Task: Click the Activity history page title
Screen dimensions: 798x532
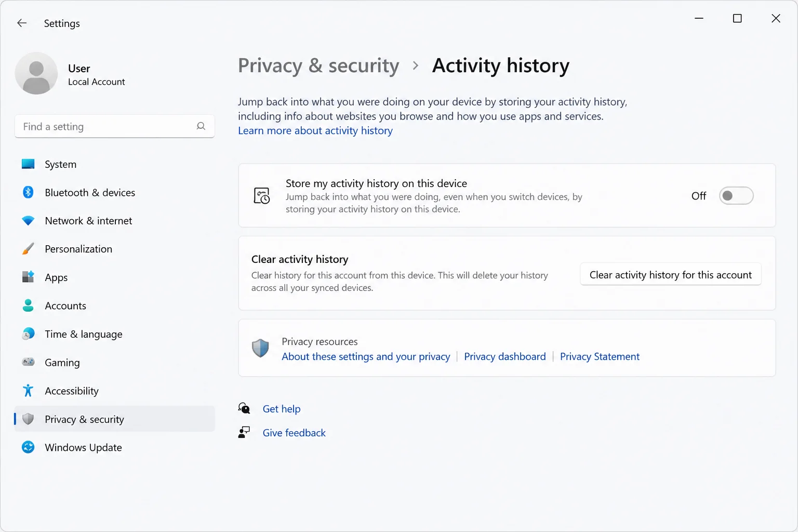Action: click(x=501, y=65)
